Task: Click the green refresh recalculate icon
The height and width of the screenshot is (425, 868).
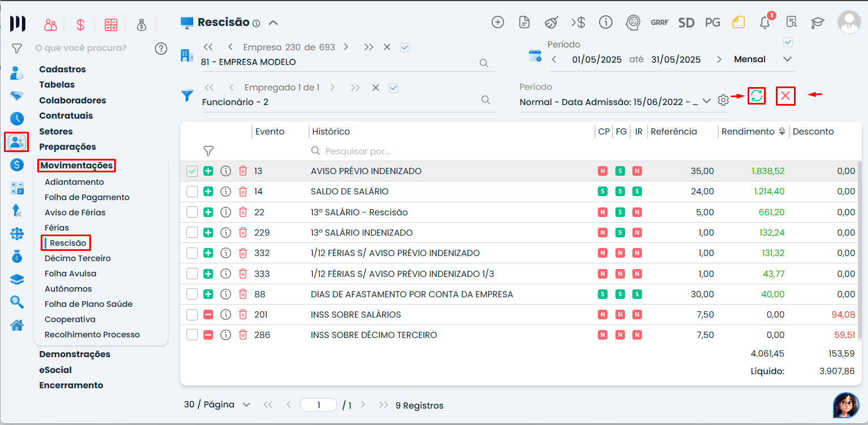Action: (x=757, y=96)
